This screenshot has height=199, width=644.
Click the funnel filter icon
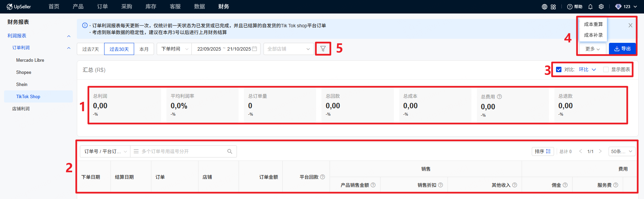click(323, 49)
